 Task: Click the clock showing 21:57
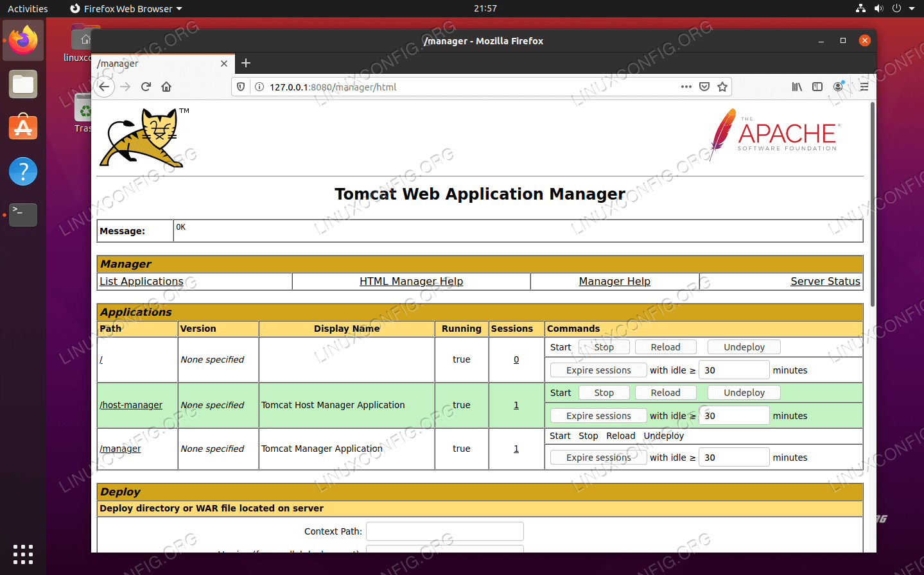(485, 8)
